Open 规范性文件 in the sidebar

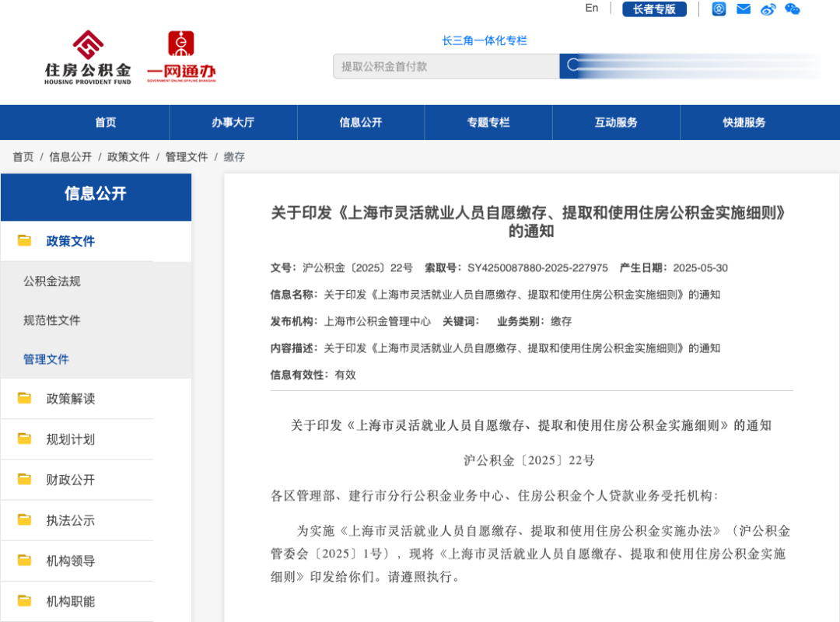(x=52, y=320)
